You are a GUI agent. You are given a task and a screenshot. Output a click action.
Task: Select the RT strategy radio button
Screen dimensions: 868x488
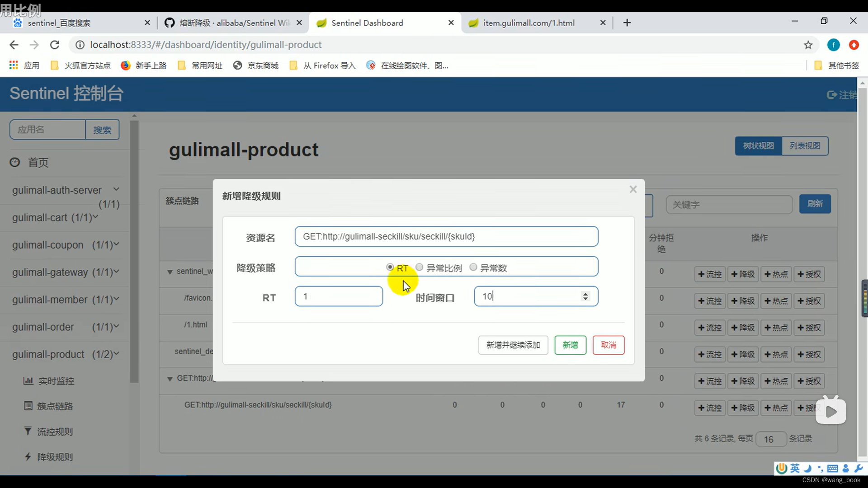click(390, 267)
